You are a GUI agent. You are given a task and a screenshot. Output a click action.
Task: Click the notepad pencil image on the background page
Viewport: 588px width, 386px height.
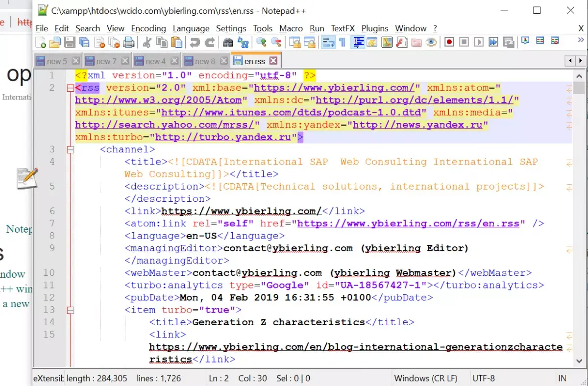tap(26, 178)
